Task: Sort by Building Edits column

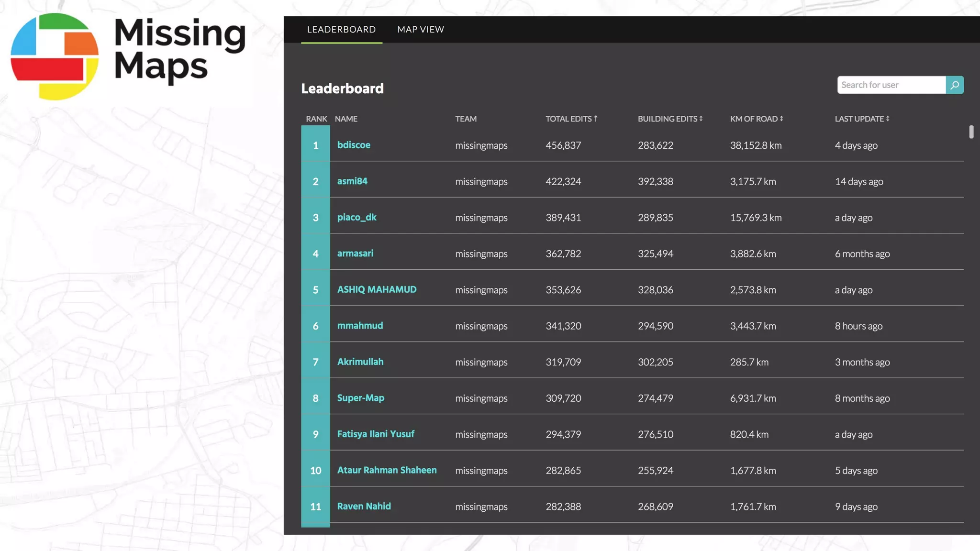Action: [x=670, y=119]
